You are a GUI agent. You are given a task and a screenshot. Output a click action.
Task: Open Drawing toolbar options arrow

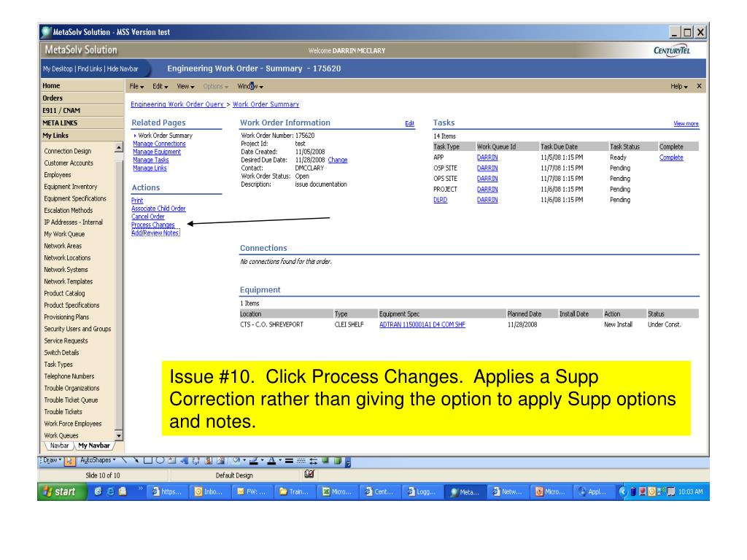[x=348, y=462]
